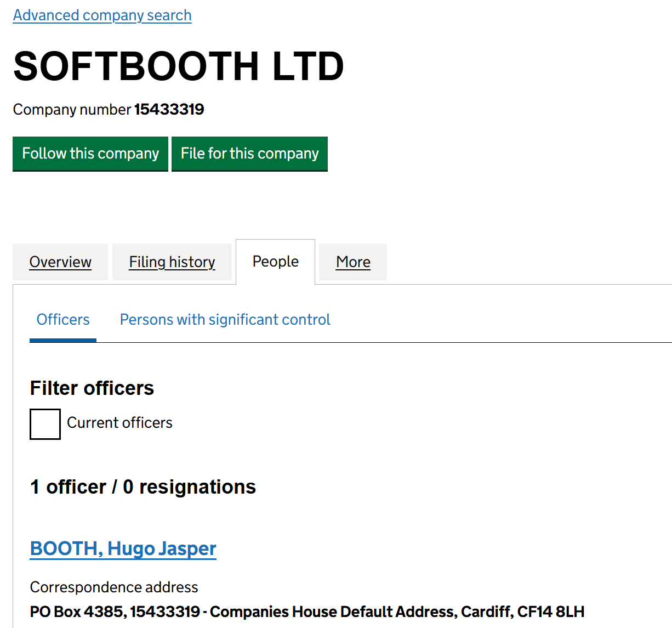Viewport: 672px width, 628px height.
Task: Click the File for this company button
Action: coord(249,154)
